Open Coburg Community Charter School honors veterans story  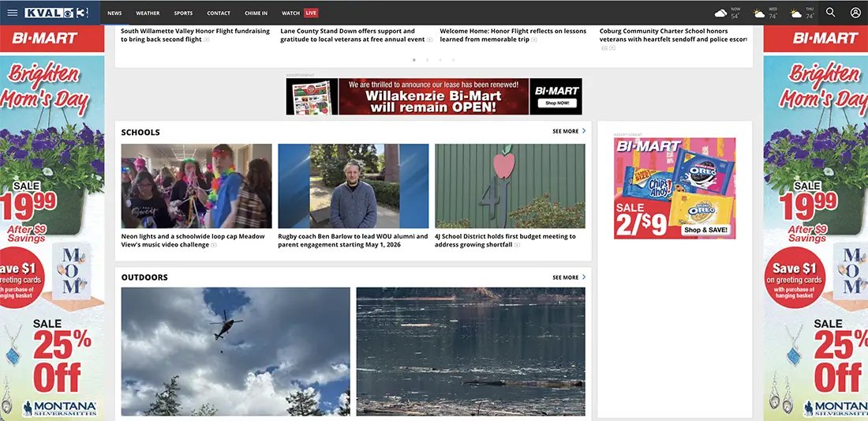point(672,36)
